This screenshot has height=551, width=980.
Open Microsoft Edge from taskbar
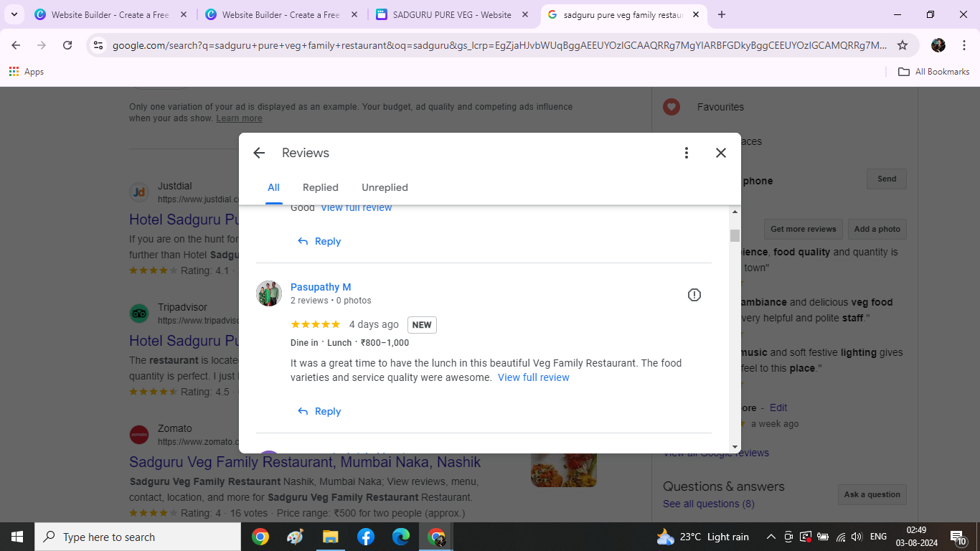400,537
